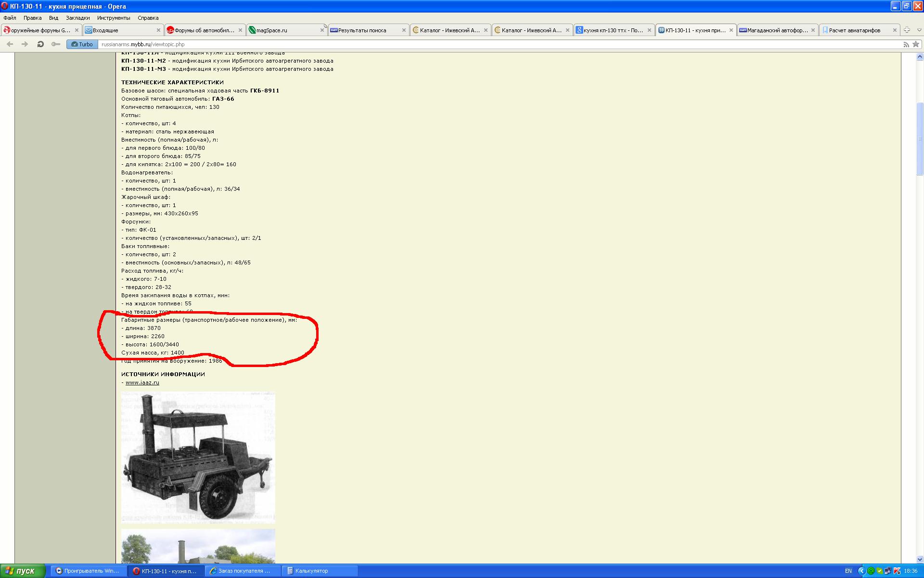
Task: Follow the www.iaaz.ru source link
Action: 142,382
